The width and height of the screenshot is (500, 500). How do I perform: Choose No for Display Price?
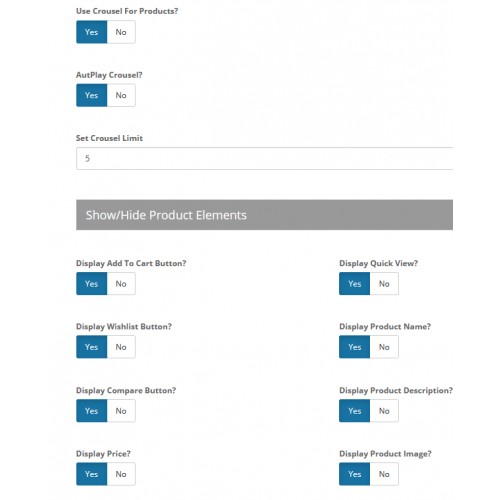click(121, 474)
